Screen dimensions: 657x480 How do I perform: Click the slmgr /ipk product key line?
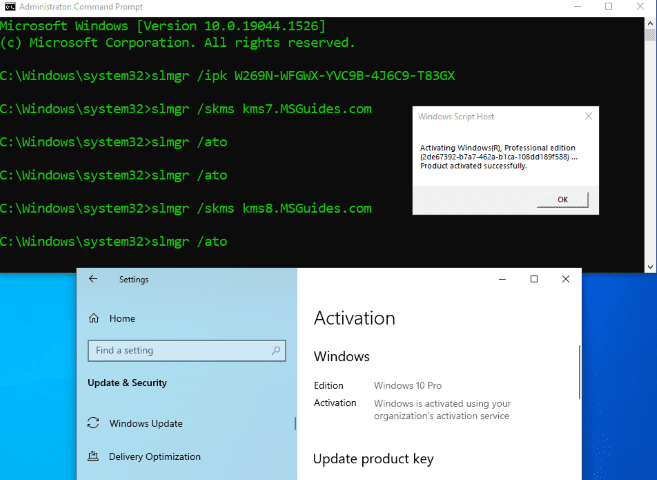[228, 76]
